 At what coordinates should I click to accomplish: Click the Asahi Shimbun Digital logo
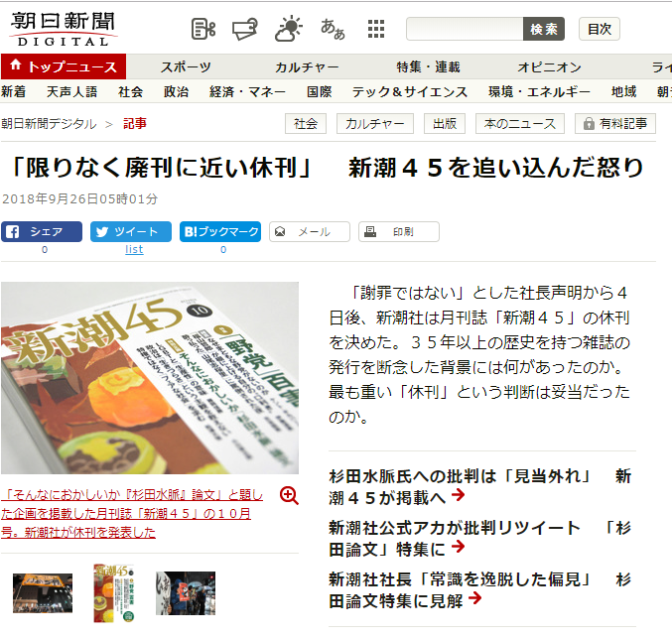[64, 28]
